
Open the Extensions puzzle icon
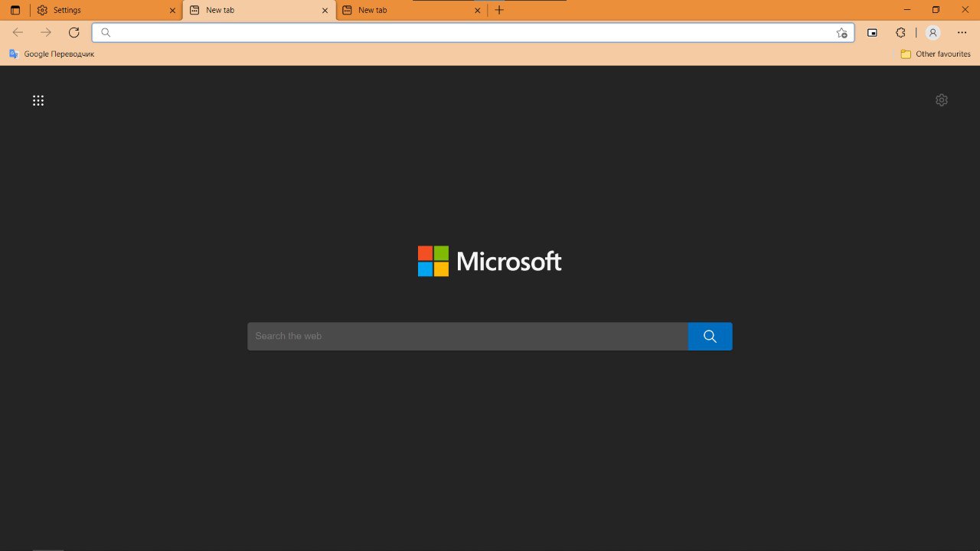tap(900, 32)
